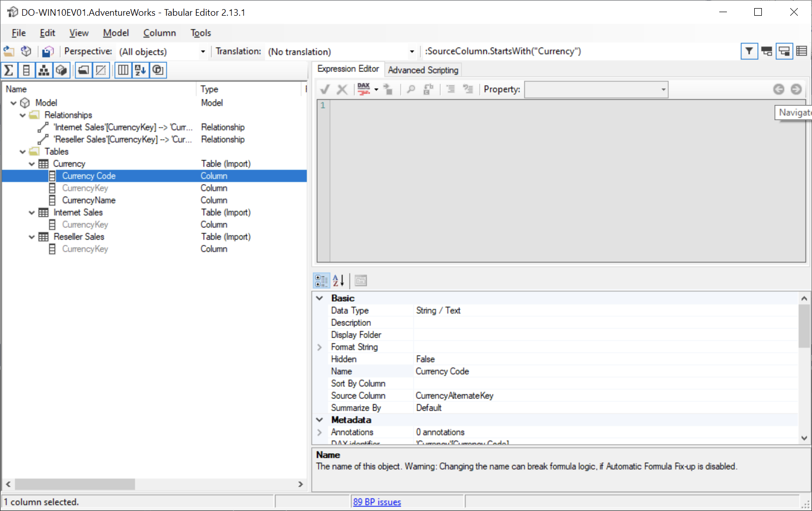Search within the Expression Editor
Image resolution: width=812 pixels, height=511 pixels.
[410, 89]
